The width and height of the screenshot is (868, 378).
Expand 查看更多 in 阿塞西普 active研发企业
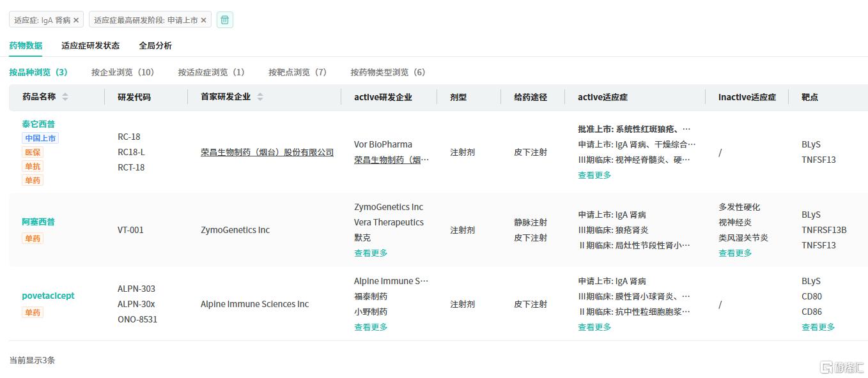pos(371,253)
